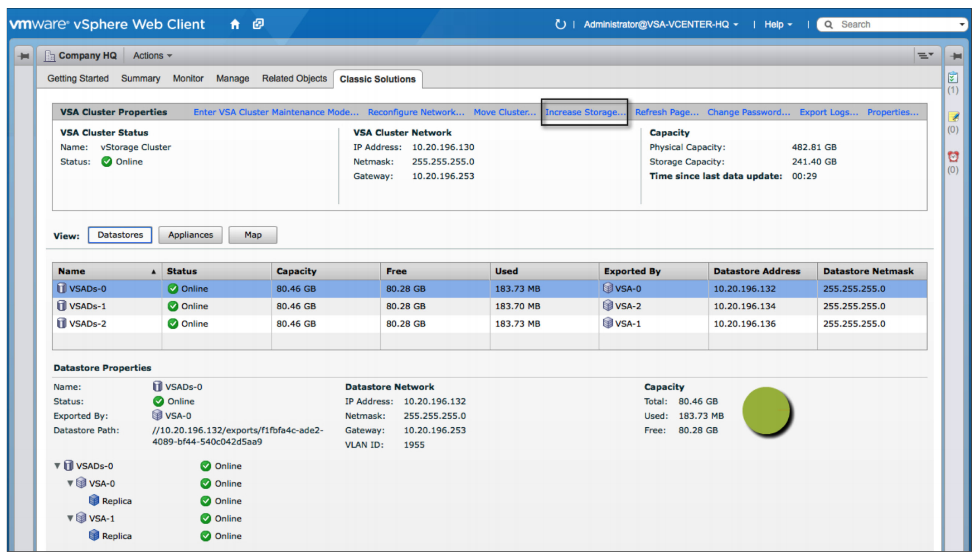Viewport: 980px width, 557px height.
Task: Click the VSA-0 appliance icon in Exported By column
Action: 608,288
